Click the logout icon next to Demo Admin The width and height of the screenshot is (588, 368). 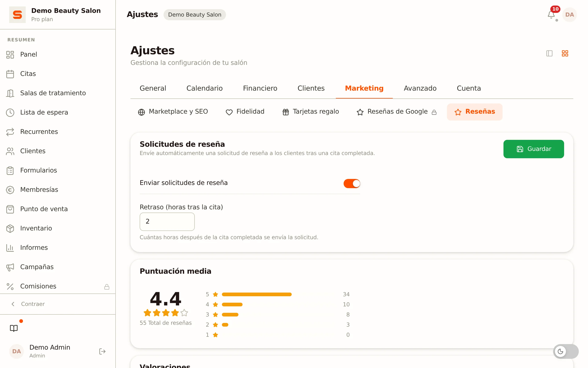(102, 351)
